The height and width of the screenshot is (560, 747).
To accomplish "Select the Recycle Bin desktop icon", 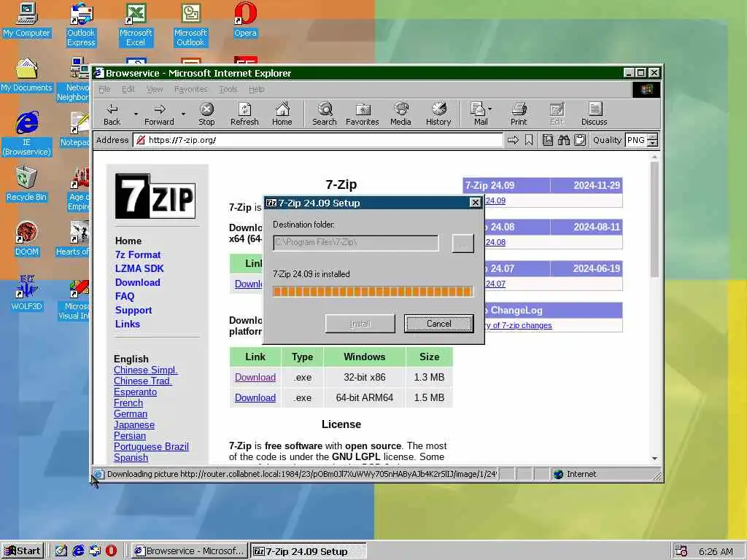I will coord(26,184).
